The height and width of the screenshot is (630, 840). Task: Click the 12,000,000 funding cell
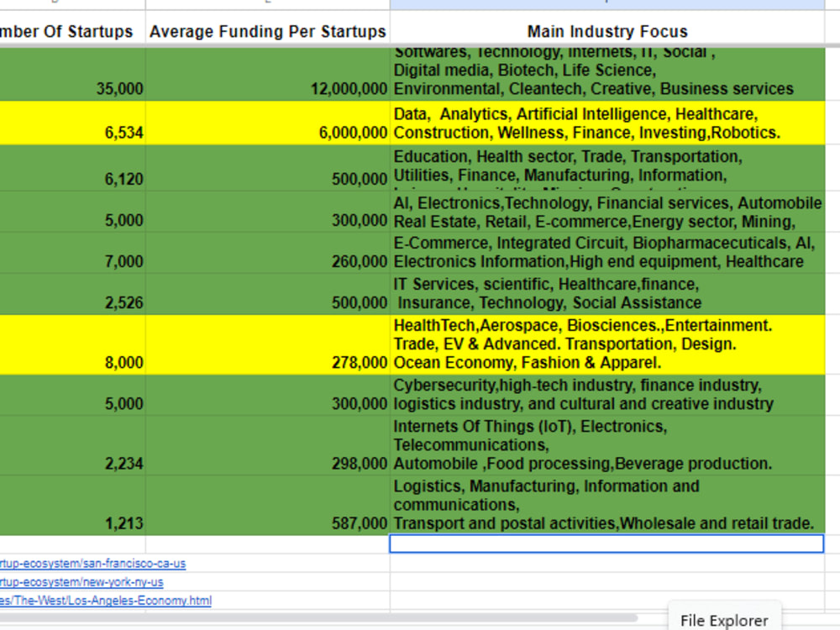[267, 74]
